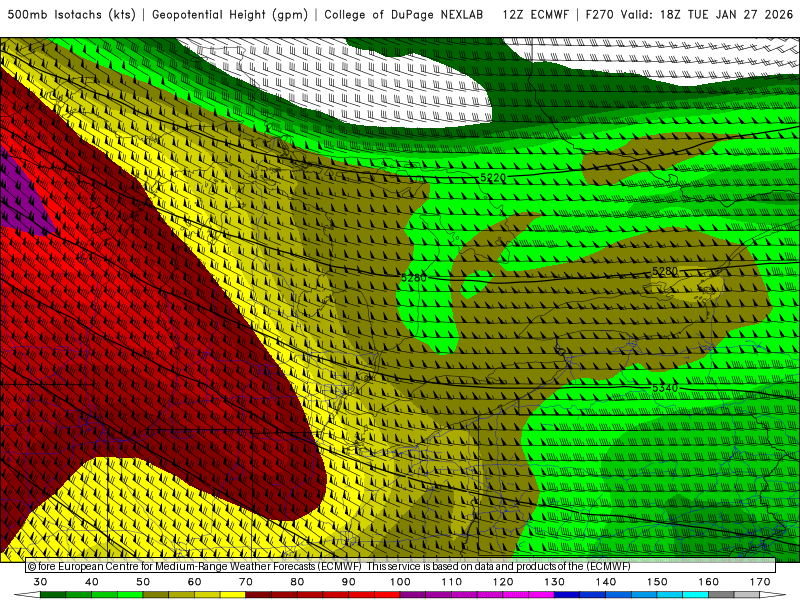Click the 30 kt value on the color bar
Screen dimensions: 800x600
click(x=40, y=582)
